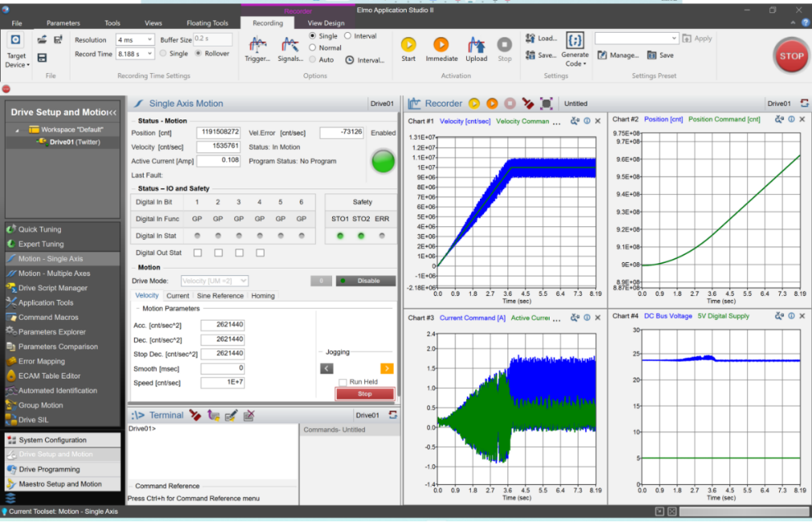Image resolution: width=812 pixels, height=522 pixels.
Task: Open the Signals selection icon
Action: [290, 49]
